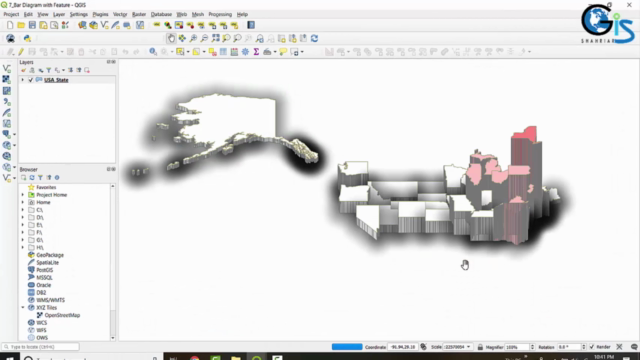Screen dimensions: 640x360
Task: Open the Layer menu
Action: coord(59,14)
